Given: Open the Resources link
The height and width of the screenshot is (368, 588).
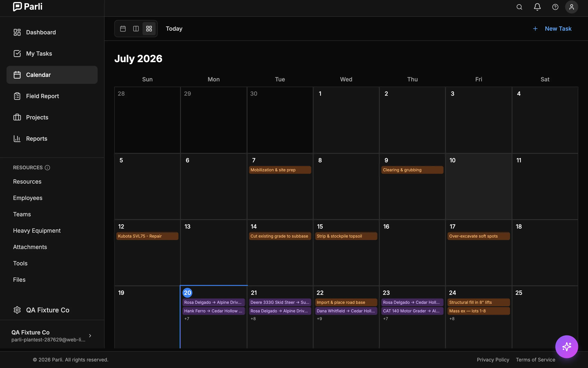Looking at the screenshot, I should [x=27, y=182].
